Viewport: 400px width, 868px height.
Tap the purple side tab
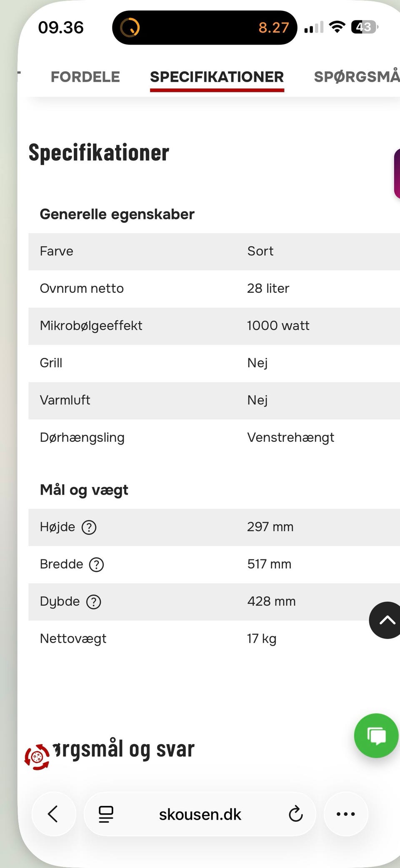[397, 174]
